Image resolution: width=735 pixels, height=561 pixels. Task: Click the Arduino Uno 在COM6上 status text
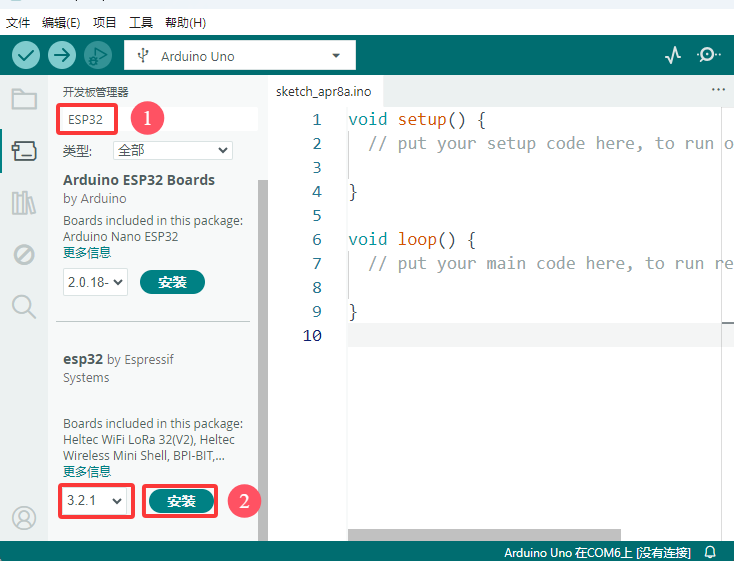coord(597,553)
